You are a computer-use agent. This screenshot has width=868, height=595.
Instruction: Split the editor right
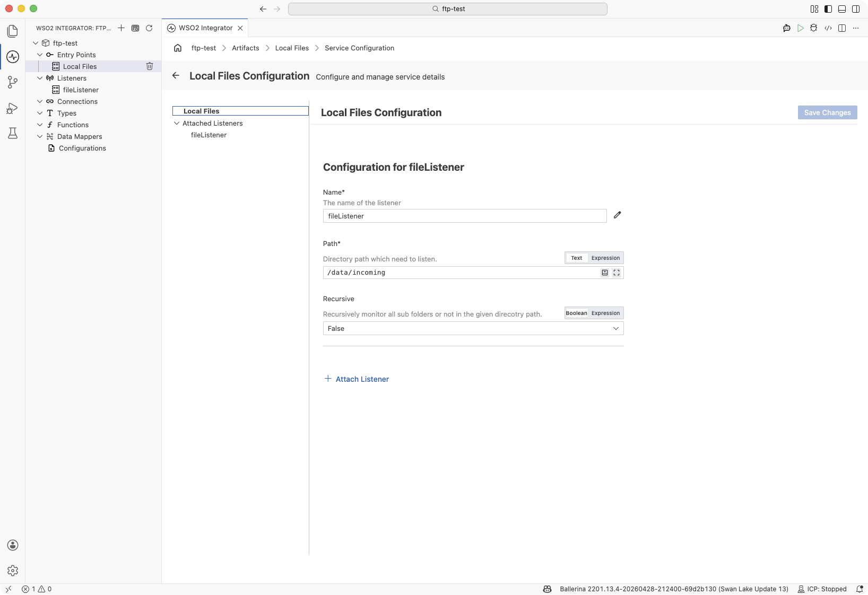(842, 28)
